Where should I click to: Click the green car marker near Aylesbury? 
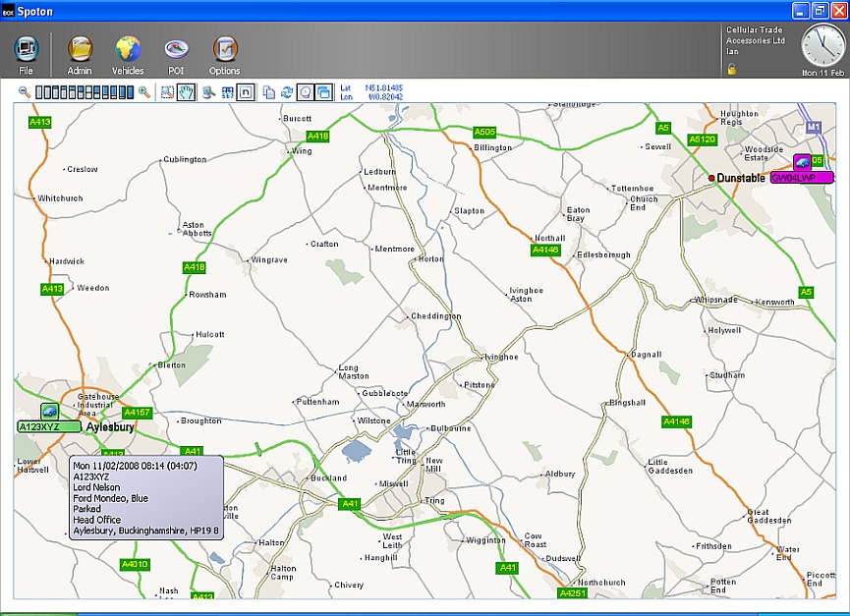tap(49, 411)
